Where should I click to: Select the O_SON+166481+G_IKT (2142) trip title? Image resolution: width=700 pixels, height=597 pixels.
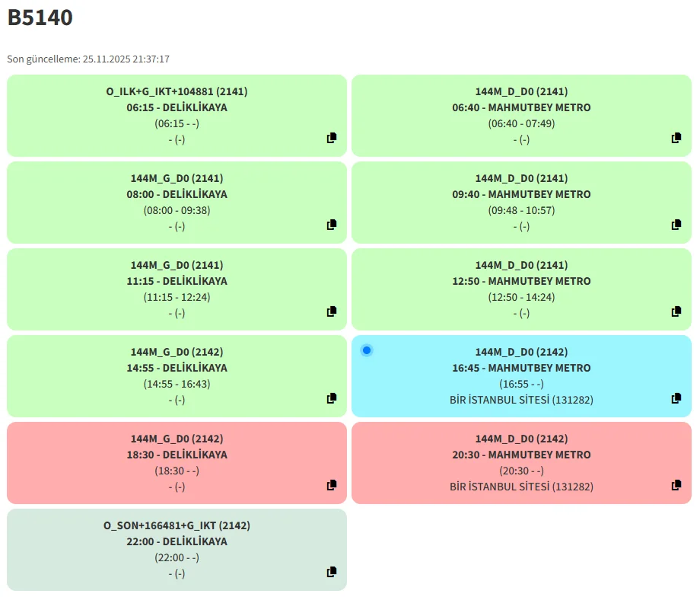point(177,525)
